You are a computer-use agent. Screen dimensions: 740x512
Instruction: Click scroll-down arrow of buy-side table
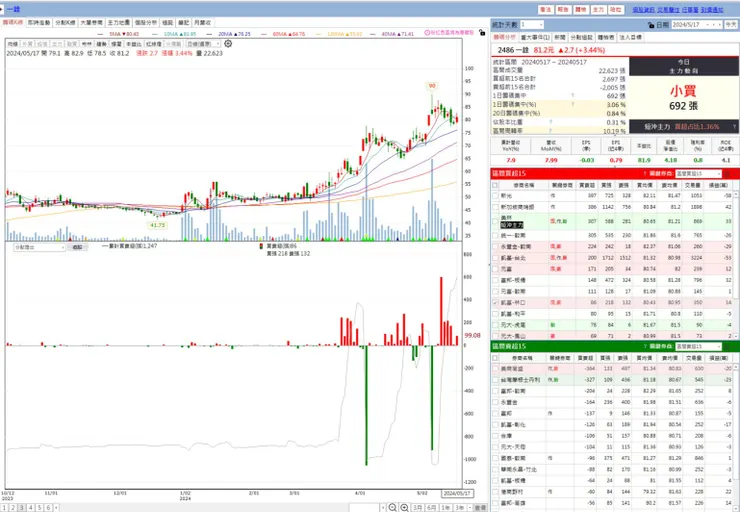pyautogui.click(x=736, y=336)
